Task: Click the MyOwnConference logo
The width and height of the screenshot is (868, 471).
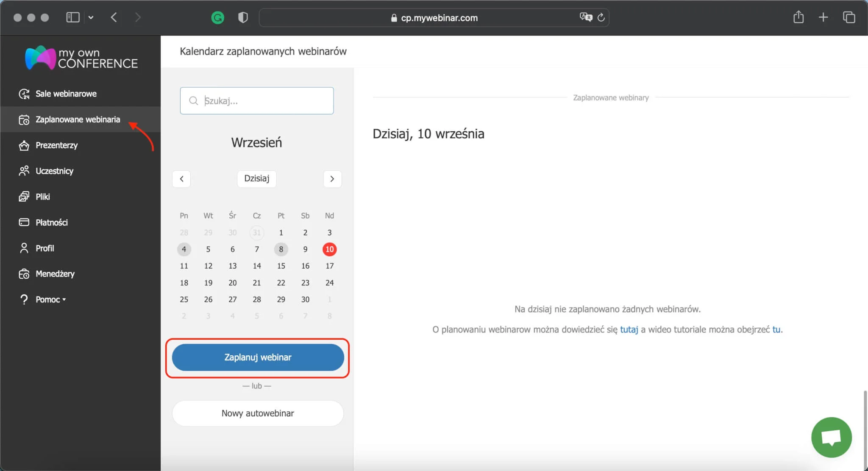Action: click(81, 58)
